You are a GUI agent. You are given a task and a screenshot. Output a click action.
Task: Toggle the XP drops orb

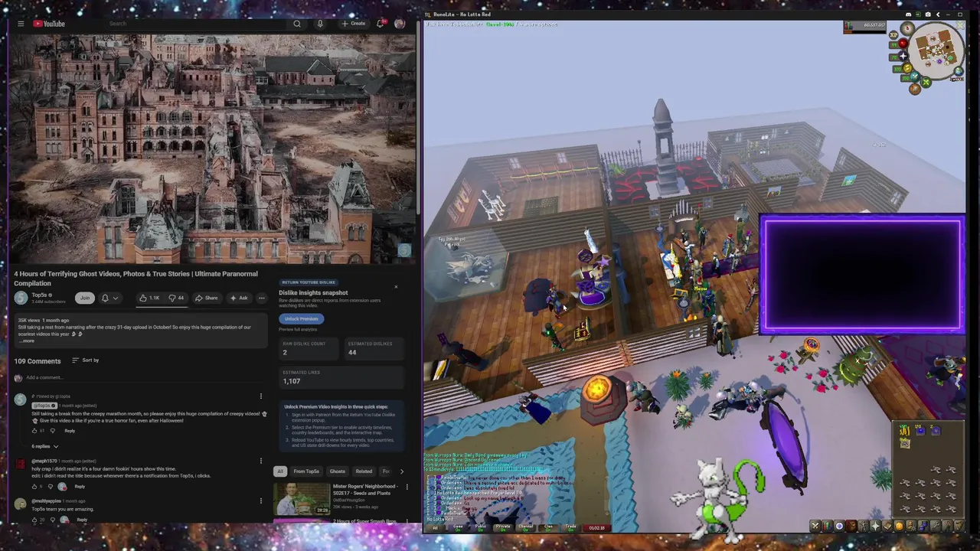(893, 35)
